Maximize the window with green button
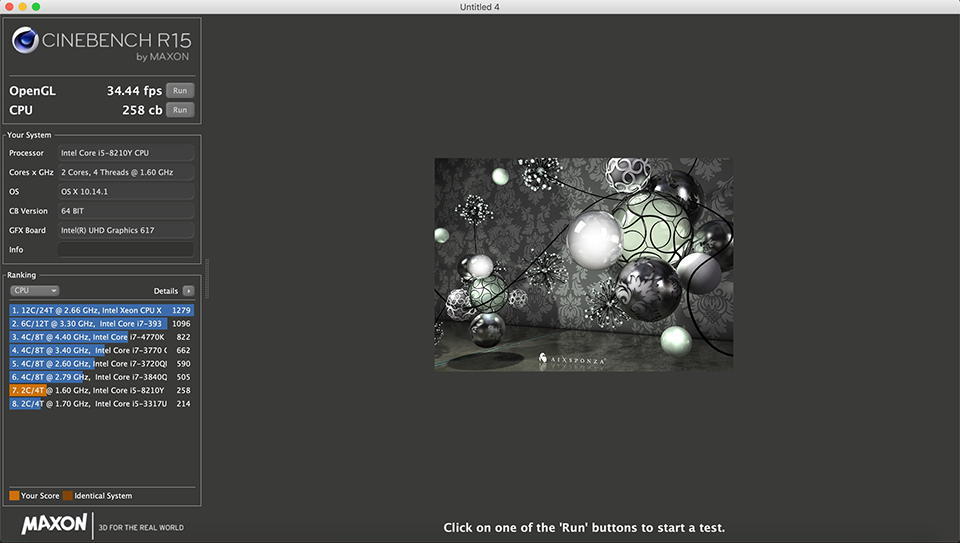The width and height of the screenshot is (960, 543). pos(36,7)
